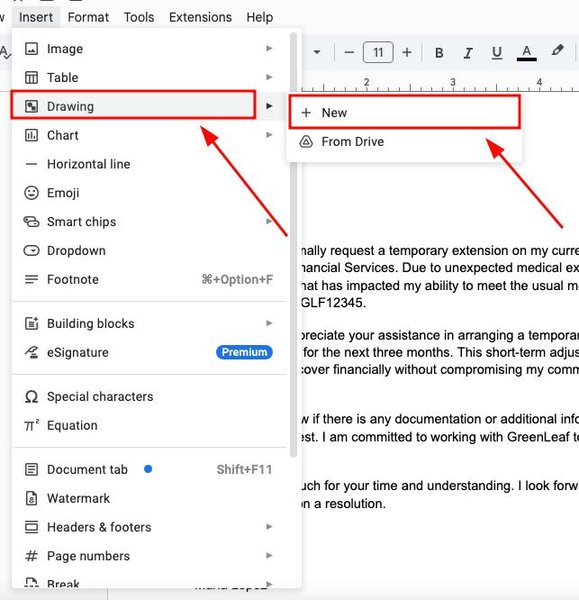579x600 pixels.
Task: Toggle underline formatting
Action: click(497, 52)
